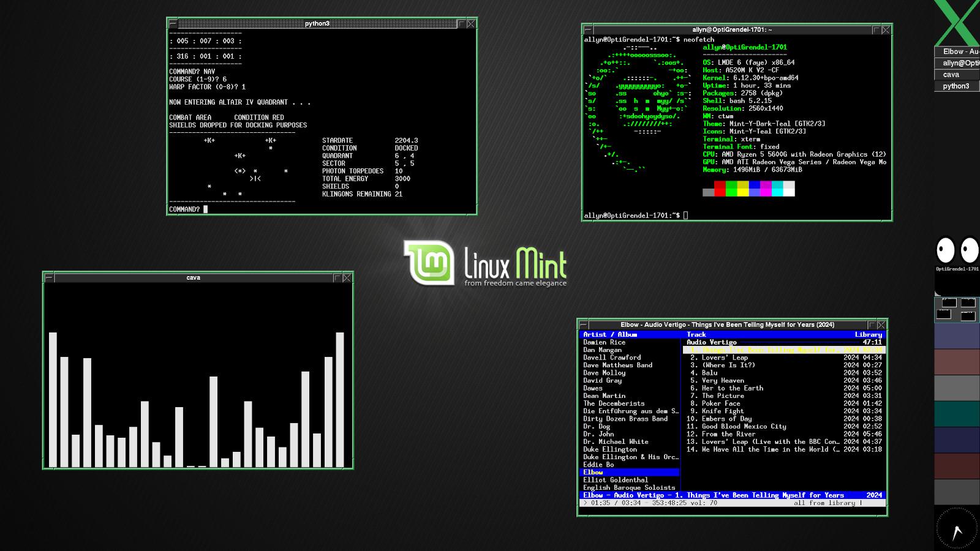Image resolution: width=980 pixels, height=551 pixels.
Task: Switch to the gray-purple workspace cell
Action: pyautogui.click(x=956, y=335)
